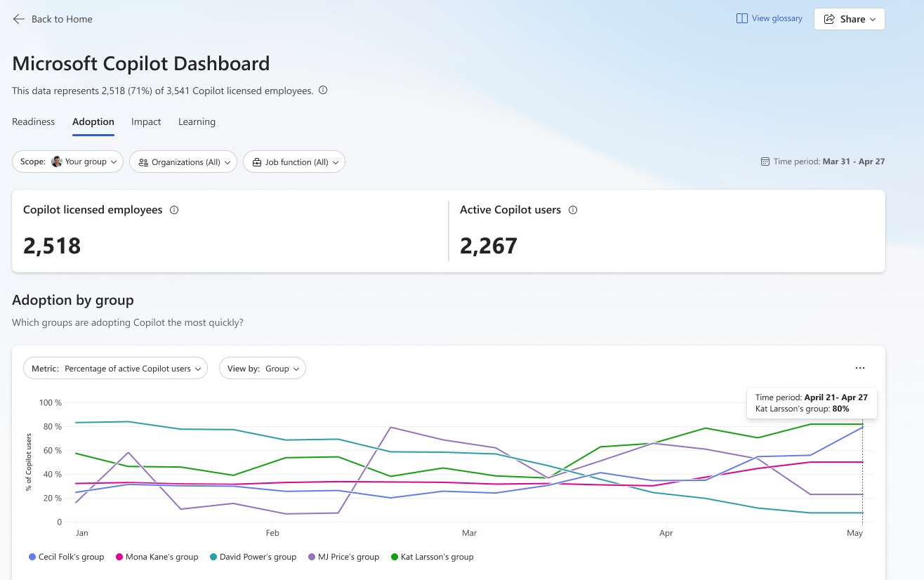Click the people icon in Organizations filter
Image resolution: width=924 pixels, height=580 pixels.
tap(143, 162)
